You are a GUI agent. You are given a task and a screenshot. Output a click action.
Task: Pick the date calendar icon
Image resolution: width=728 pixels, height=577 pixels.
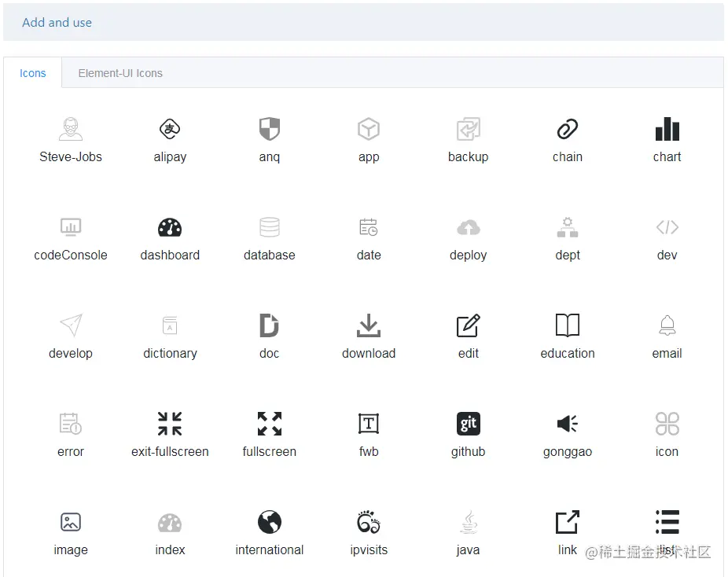click(x=369, y=227)
